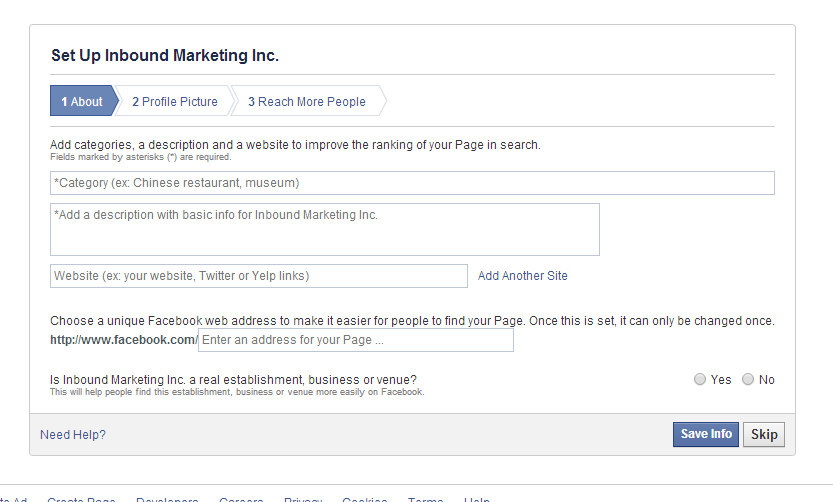Click 'Fields marked by asterisks' note
The width and height of the screenshot is (833, 502).
pos(141,157)
